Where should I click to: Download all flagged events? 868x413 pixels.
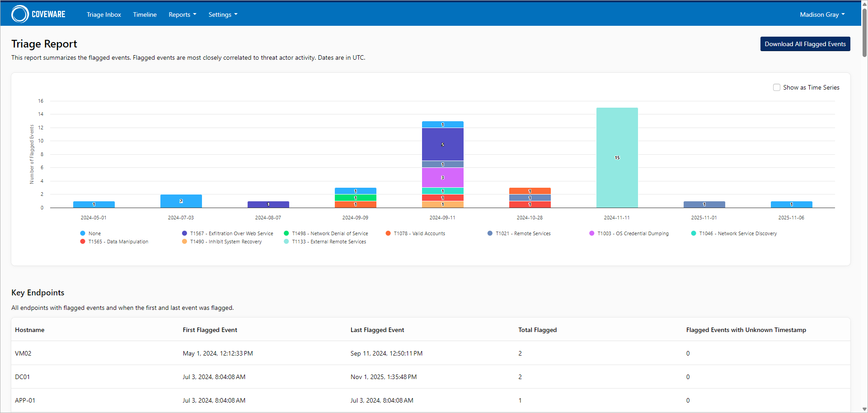(805, 44)
